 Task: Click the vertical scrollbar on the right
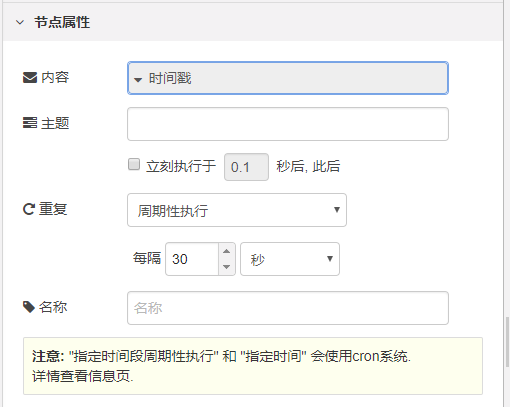[507, 342]
